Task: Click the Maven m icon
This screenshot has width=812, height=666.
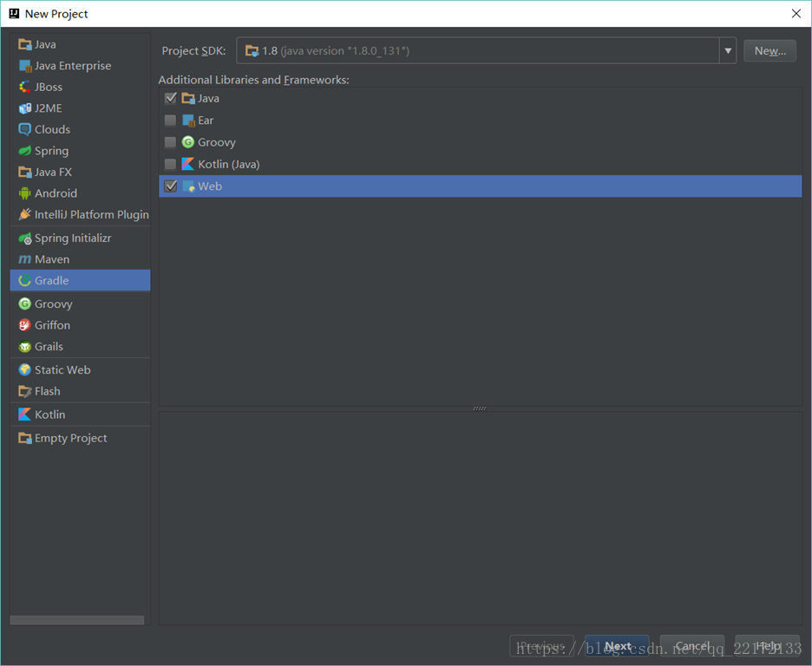Action: click(25, 259)
